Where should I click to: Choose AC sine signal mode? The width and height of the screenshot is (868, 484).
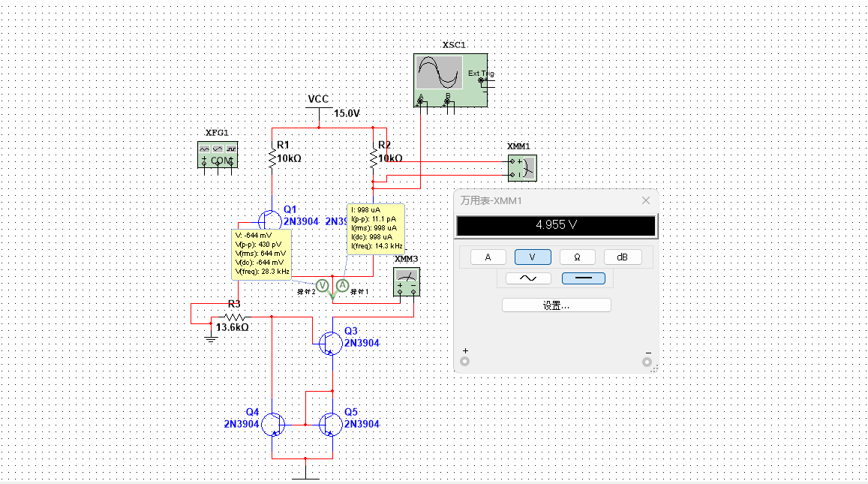pos(528,278)
